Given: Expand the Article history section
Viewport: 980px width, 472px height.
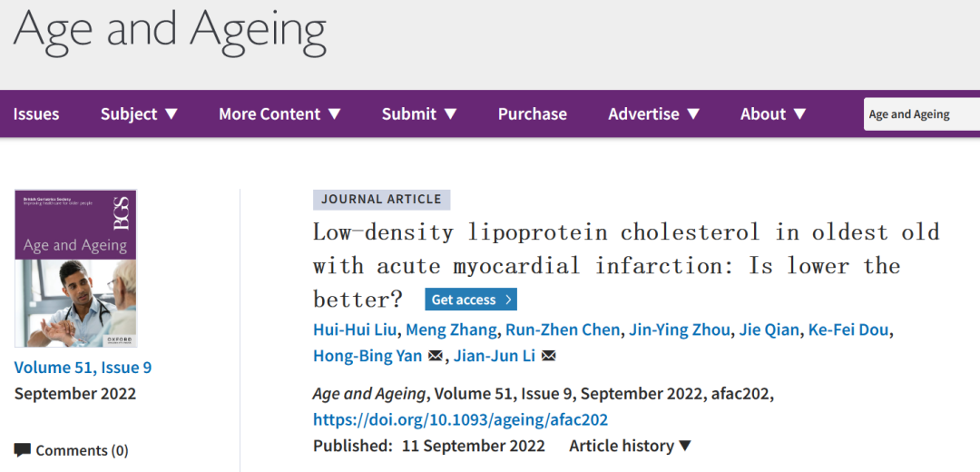Looking at the screenshot, I should coord(631,447).
